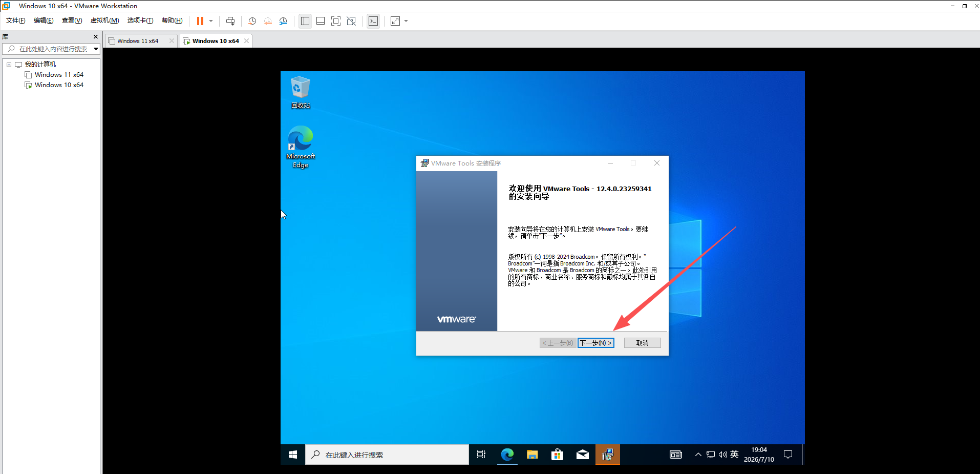Click the volume icon in guest tray
Image resolution: width=980 pixels, height=474 pixels.
point(722,455)
